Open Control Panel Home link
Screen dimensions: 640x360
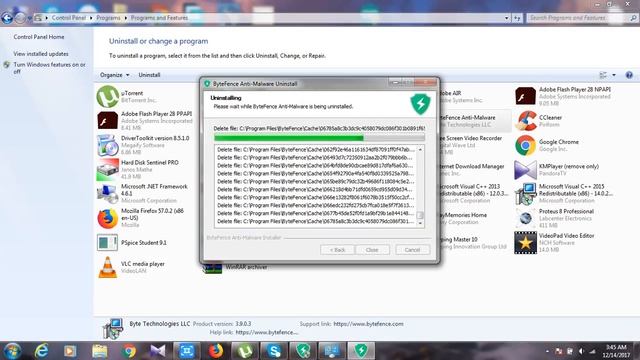(x=39, y=37)
